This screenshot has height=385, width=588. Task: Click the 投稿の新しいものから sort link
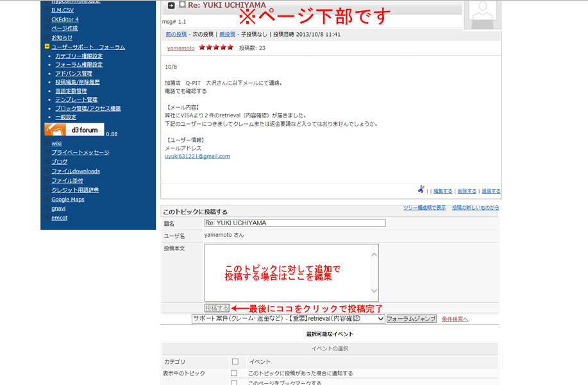pyautogui.click(x=476, y=207)
